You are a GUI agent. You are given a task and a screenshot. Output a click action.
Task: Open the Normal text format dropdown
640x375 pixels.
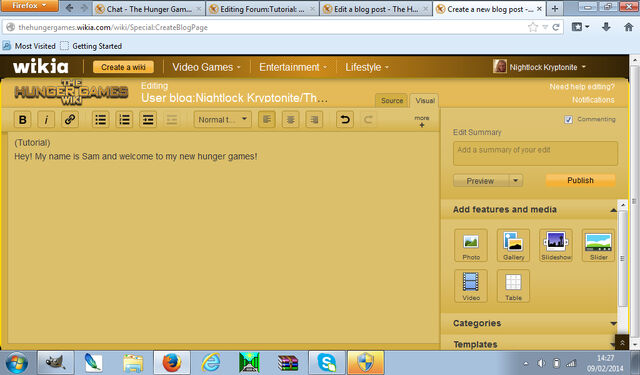222,120
